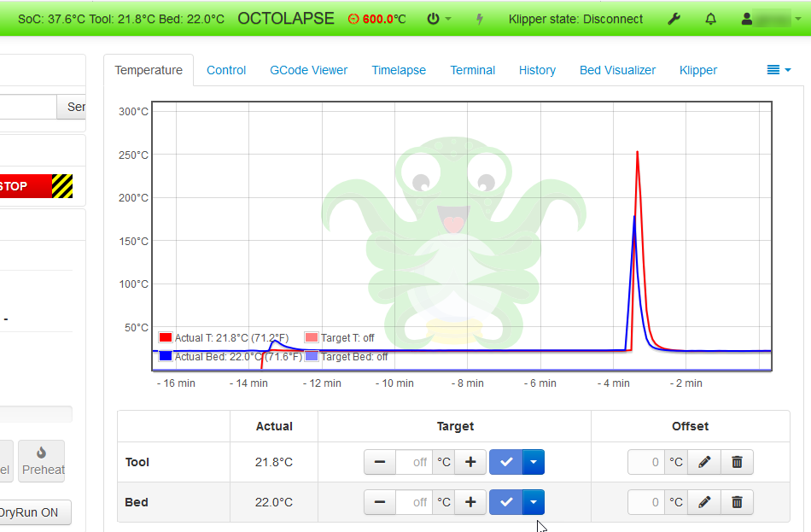Click the Tool actual 21.8°C cell
This screenshot has height=532, width=811.
click(274, 462)
